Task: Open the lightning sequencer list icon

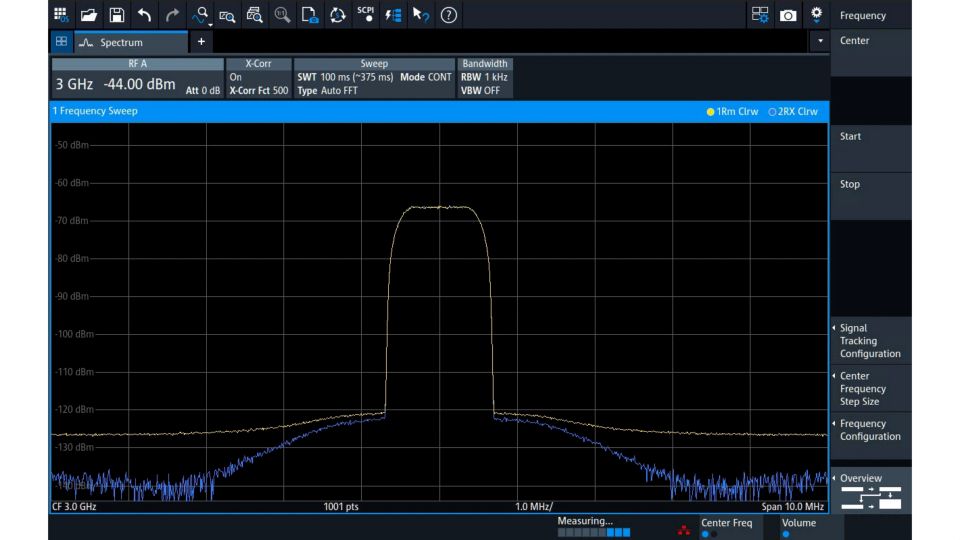Action: (x=393, y=15)
